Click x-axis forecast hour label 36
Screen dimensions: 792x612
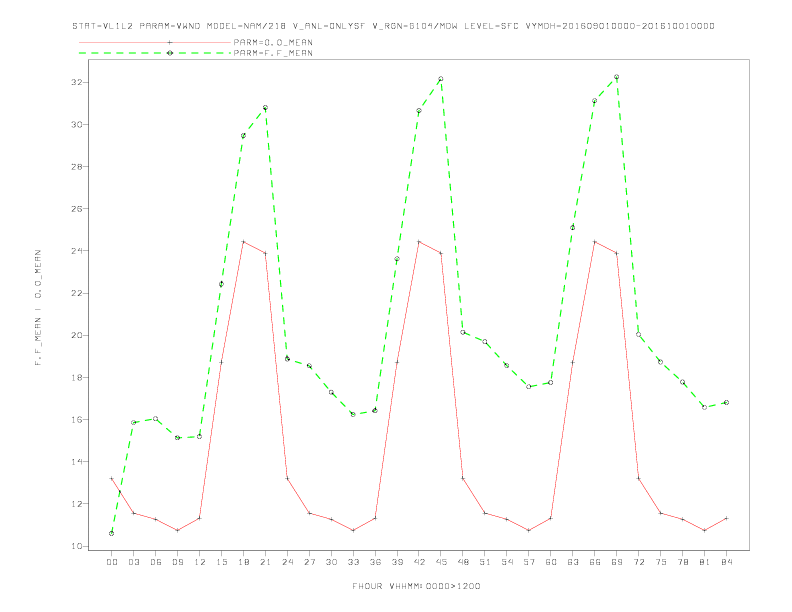375,562
